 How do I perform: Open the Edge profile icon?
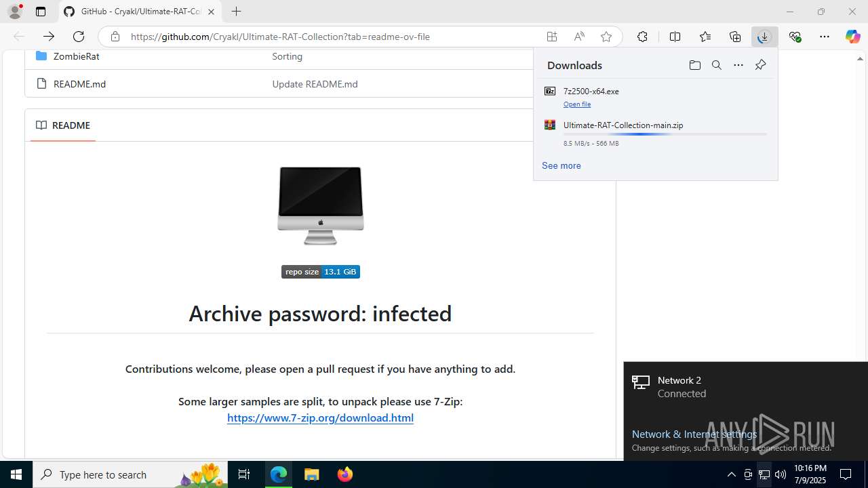pos(15,12)
